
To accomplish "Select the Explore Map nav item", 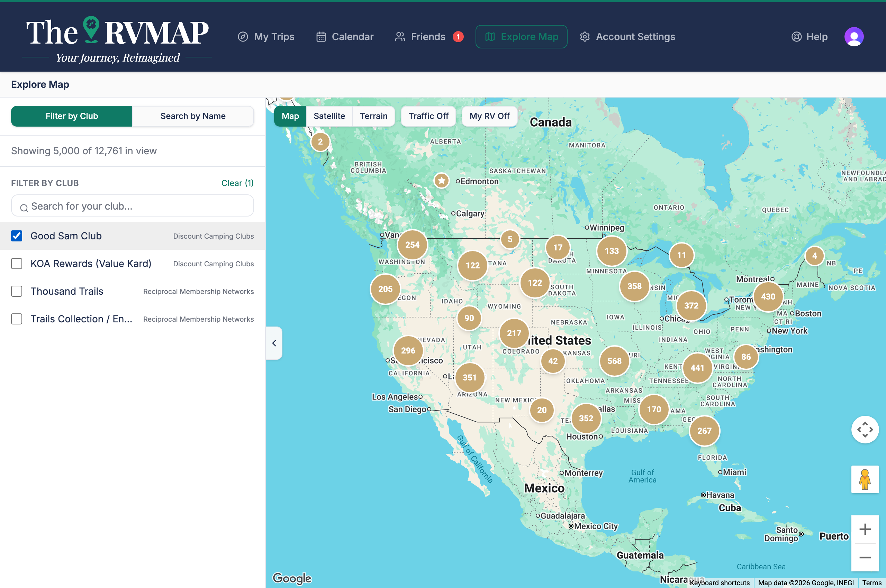I will coord(521,37).
